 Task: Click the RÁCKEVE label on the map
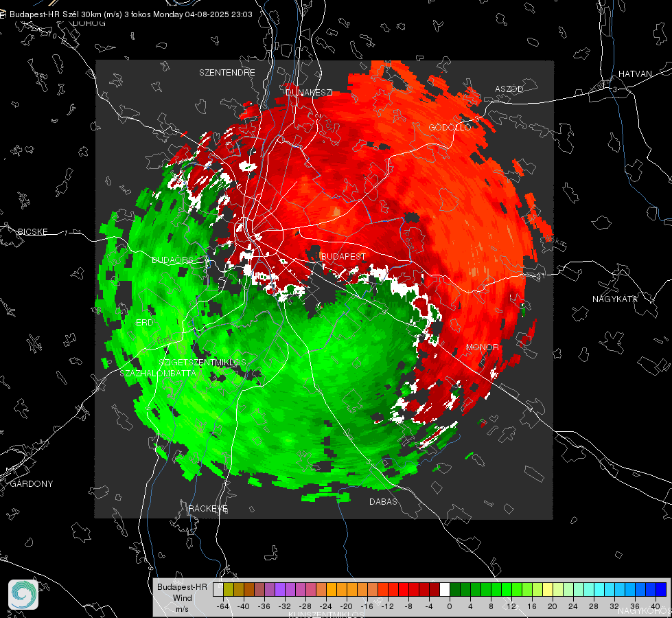(x=208, y=508)
